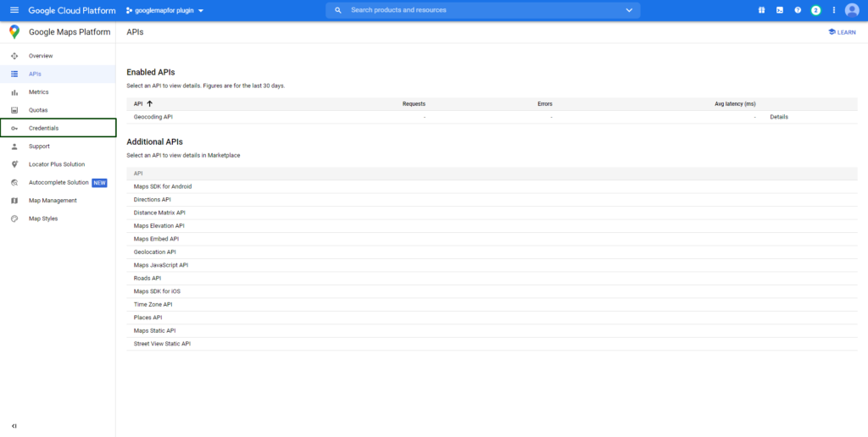Open Map Styles from the sidebar

pos(43,218)
